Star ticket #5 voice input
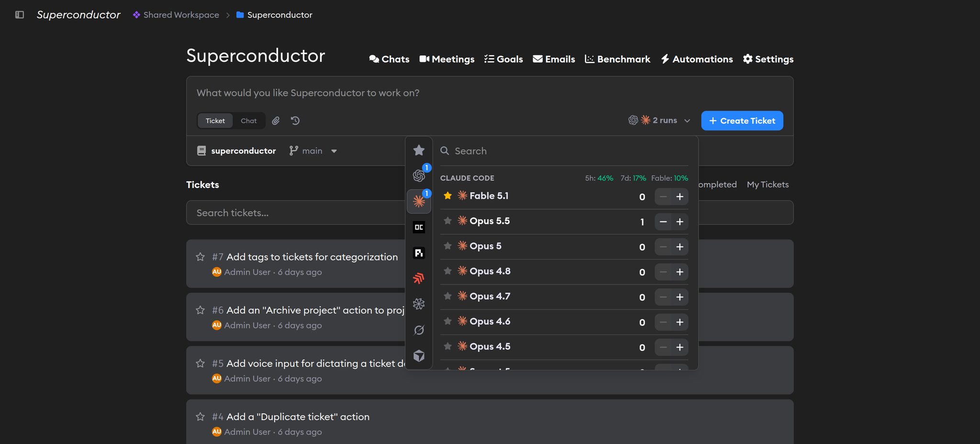The height and width of the screenshot is (444, 980). tap(200, 363)
